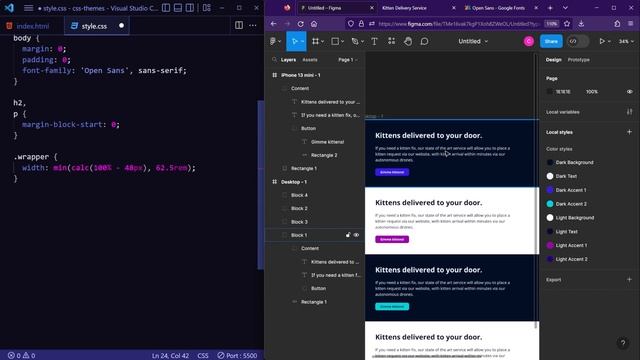This screenshot has width=640, height=360.
Task: Open the Resources tool in Figma
Action: (391, 41)
